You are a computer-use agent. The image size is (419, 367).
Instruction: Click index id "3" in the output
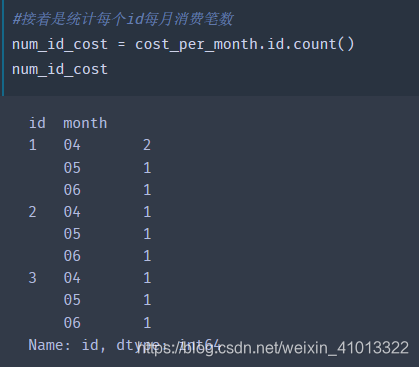[x=32, y=278]
